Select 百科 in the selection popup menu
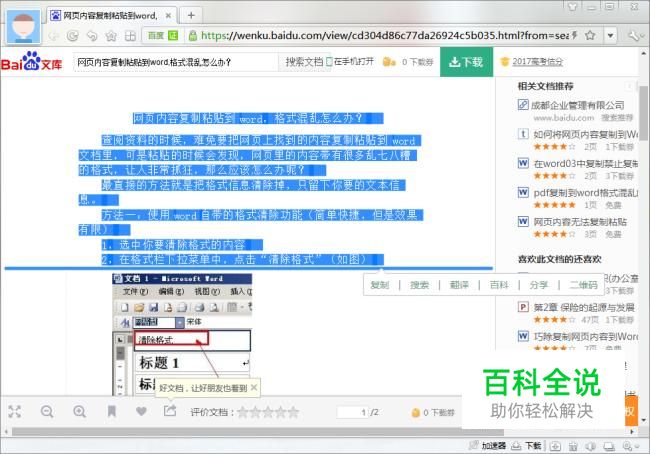Viewport: 650px width, 454px height. 499,285
